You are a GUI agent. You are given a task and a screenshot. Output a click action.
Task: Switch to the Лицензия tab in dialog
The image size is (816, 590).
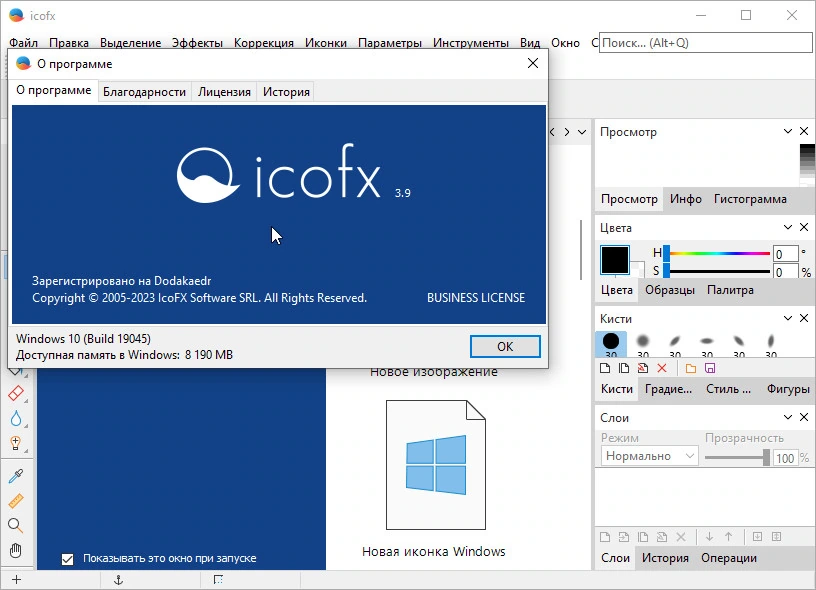pos(224,92)
